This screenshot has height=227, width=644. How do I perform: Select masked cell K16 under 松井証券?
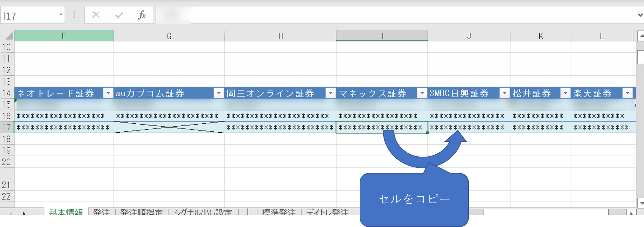tap(541, 116)
